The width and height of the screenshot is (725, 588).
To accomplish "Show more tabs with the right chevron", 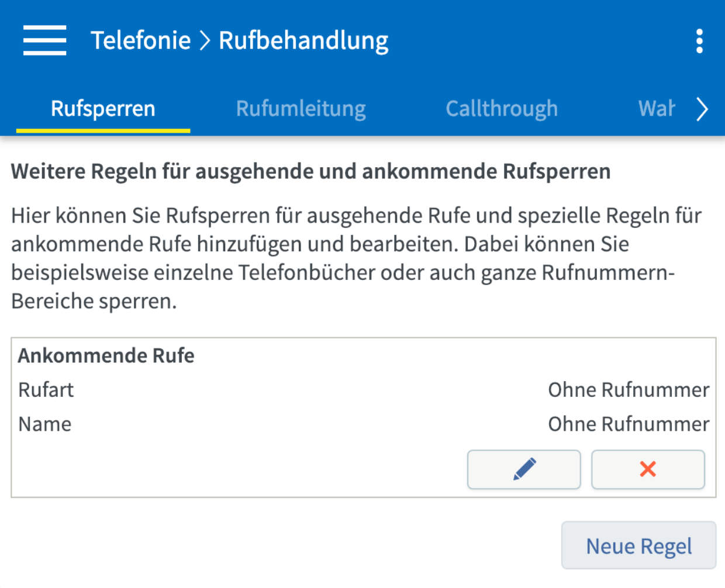I will (x=702, y=109).
